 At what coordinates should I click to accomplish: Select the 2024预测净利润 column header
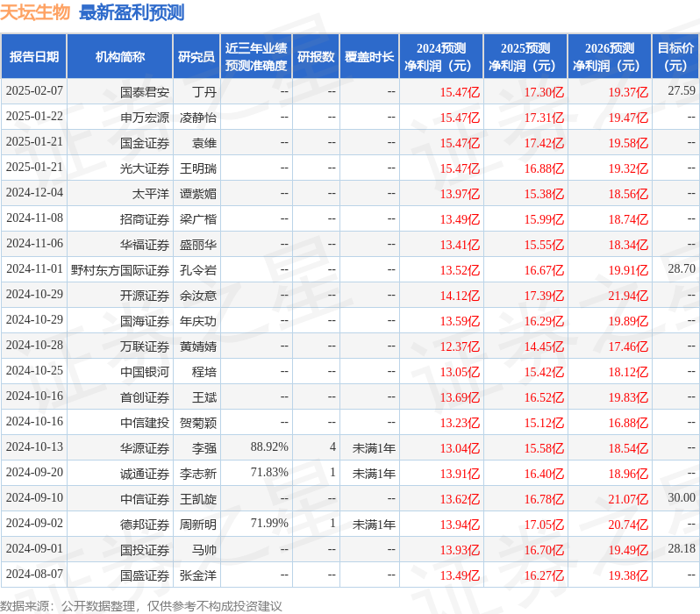tap(441, 57)
